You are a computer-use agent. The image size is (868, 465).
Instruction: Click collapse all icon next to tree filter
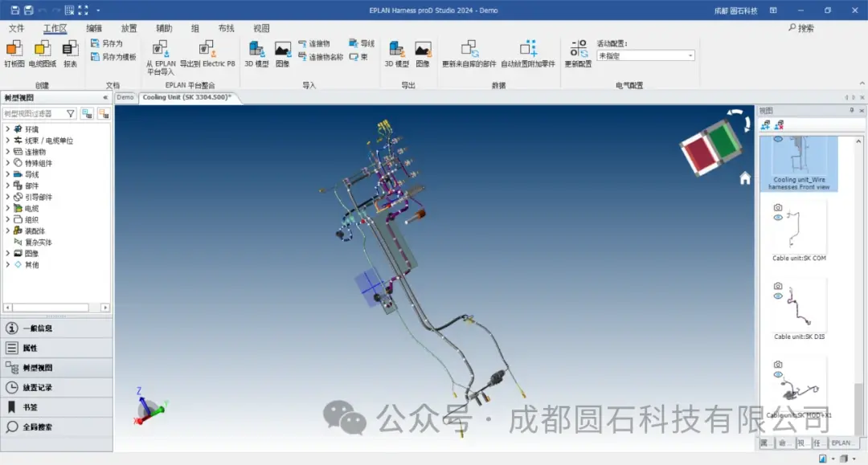[x=104, y=113]
